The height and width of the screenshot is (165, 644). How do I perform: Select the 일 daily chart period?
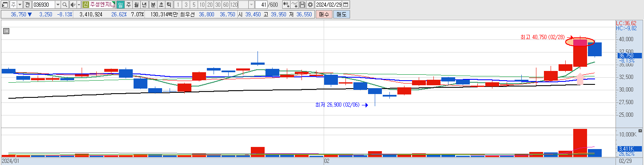click(120, 5)
